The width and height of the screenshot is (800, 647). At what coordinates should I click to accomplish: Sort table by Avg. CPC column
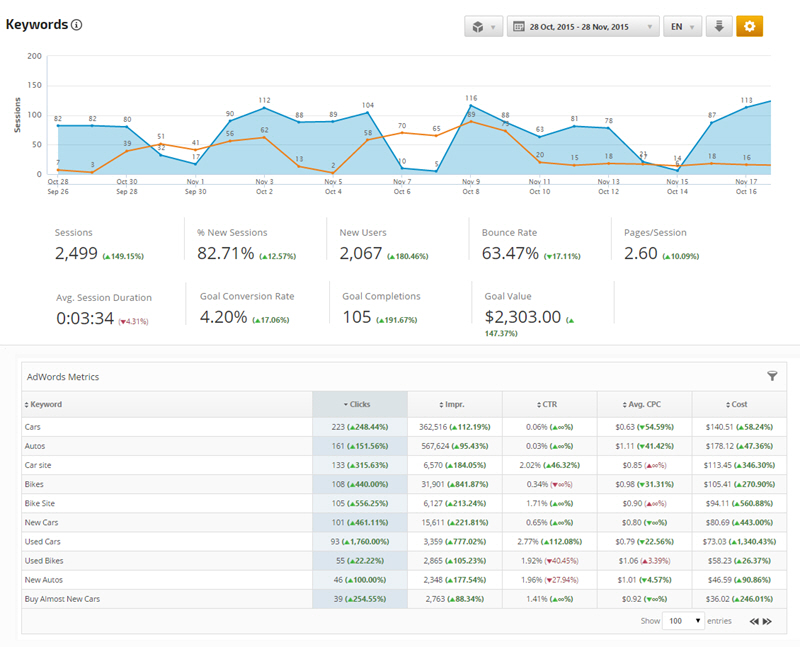644,404
